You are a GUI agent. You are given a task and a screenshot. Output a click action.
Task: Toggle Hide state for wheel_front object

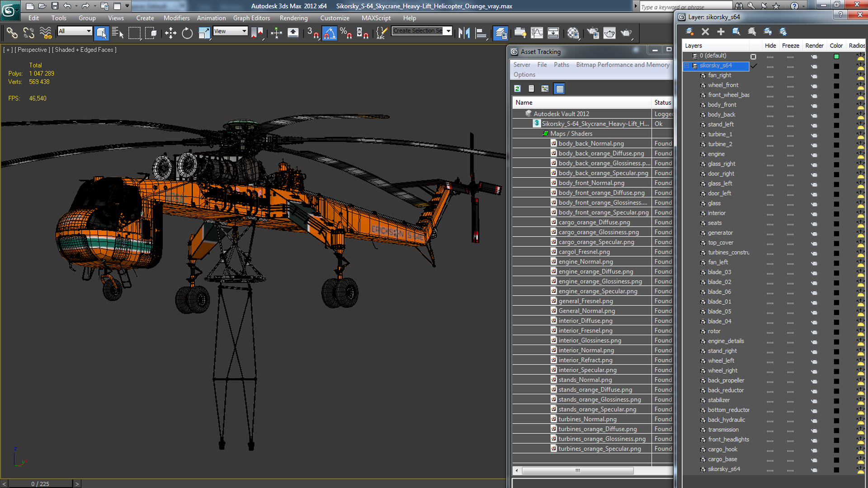tap(770, 86)
